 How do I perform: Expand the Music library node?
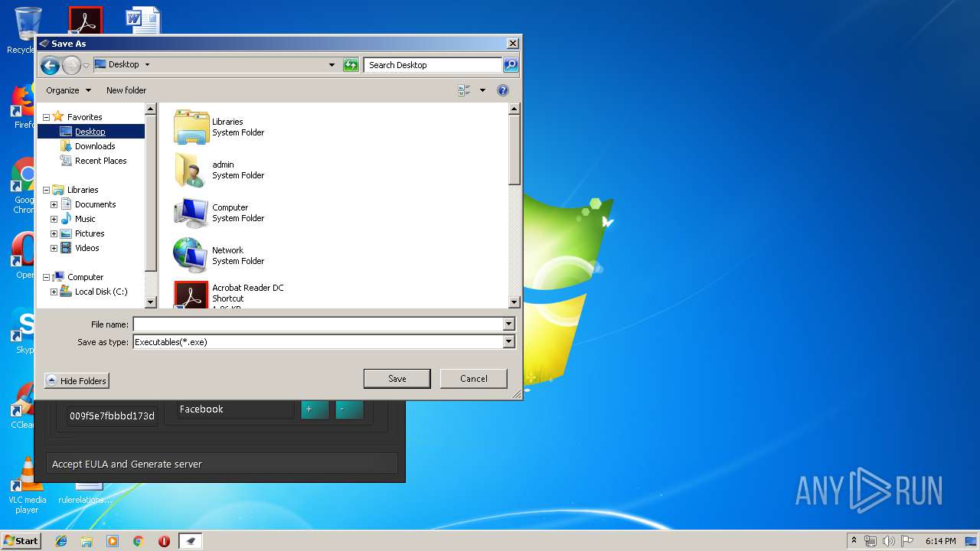pyautogui.click(x=54, y=219)
